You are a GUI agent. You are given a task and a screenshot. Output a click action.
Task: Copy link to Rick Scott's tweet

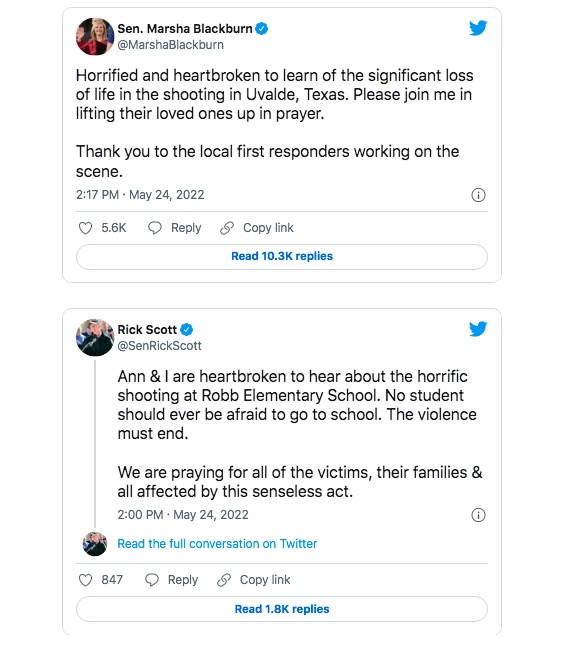[x=253, y=580]
